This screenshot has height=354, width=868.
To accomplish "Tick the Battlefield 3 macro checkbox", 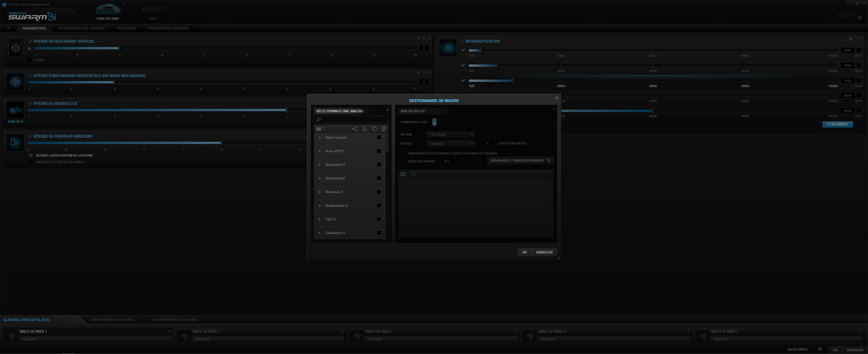I will click(379, 165).
